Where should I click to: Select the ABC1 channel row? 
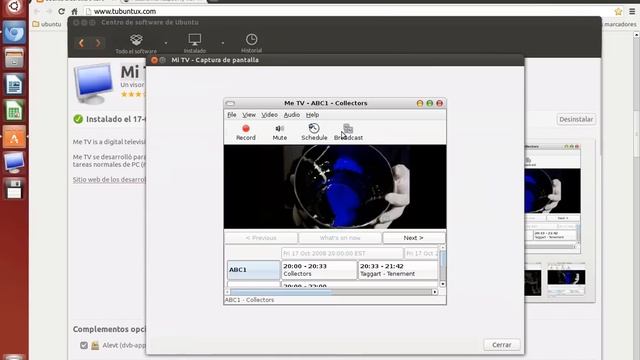coord(253,270)
